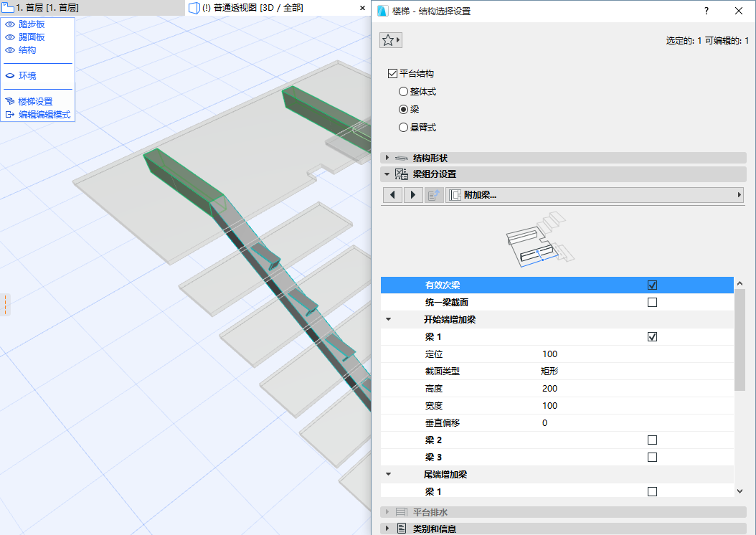Edit the 高度 value 200
The height and width of the screenshot is (535, 756).
(x=549, y=389)
